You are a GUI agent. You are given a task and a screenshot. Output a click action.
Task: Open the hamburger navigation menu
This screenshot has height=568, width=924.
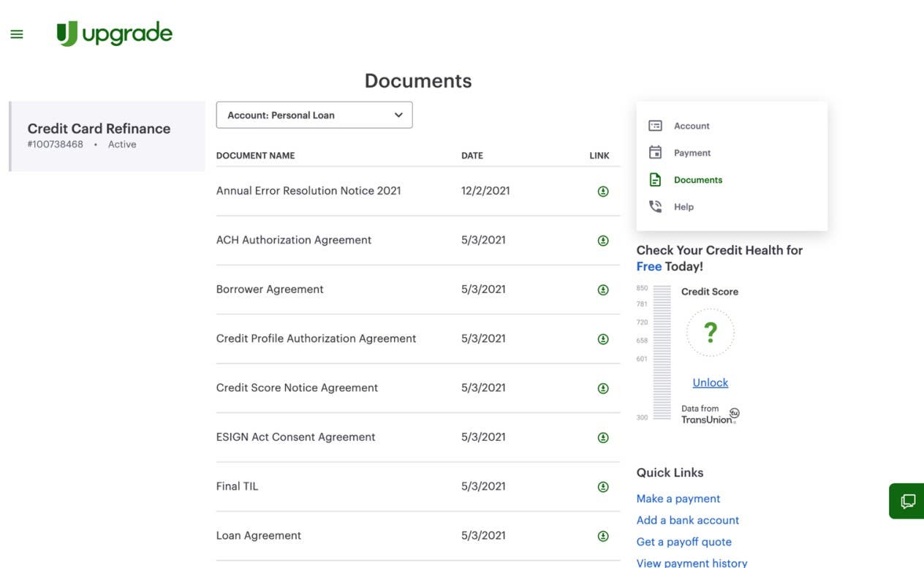pyautogui.click(x=17, y=34)
